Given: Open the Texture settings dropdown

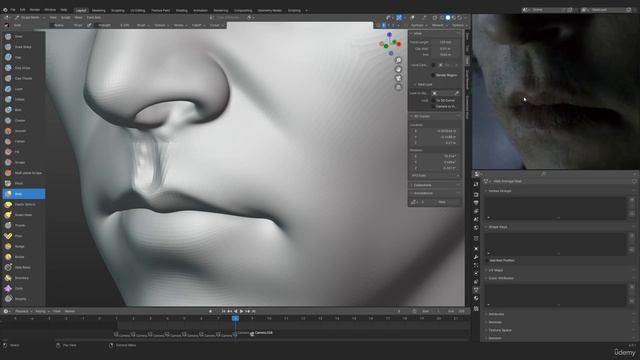Looking at the screenshot, I should pos(161,25).
